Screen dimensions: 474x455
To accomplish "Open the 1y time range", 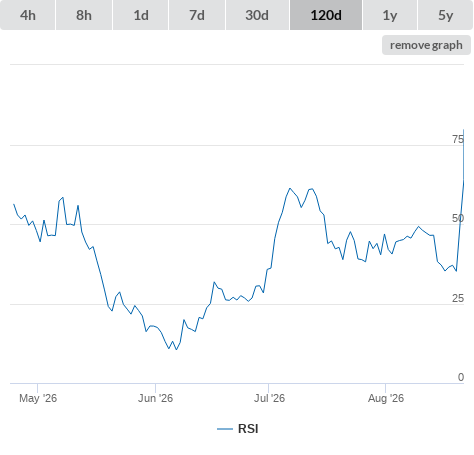I will [x=390, y=15].
